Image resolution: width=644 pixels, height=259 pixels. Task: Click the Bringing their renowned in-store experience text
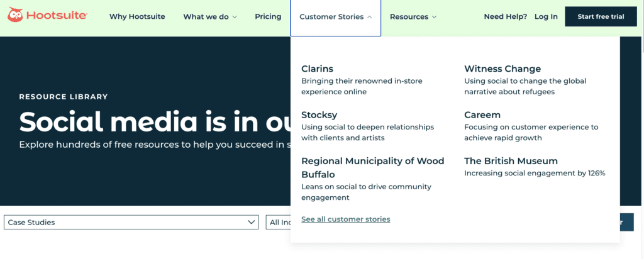tap(362, 86)
